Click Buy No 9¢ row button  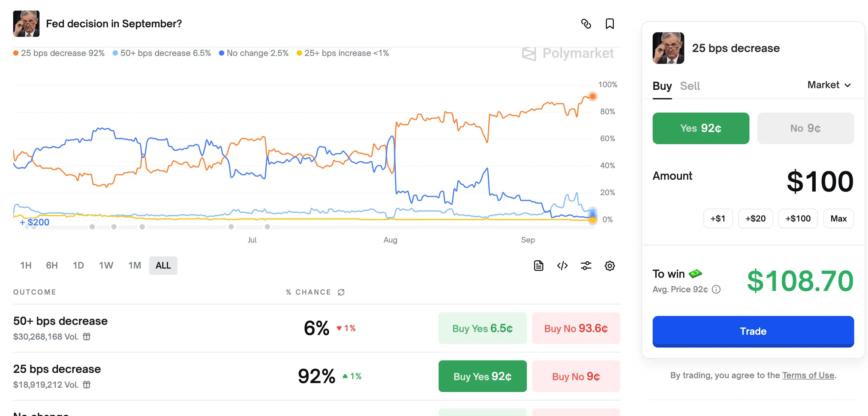pos(576,376)
